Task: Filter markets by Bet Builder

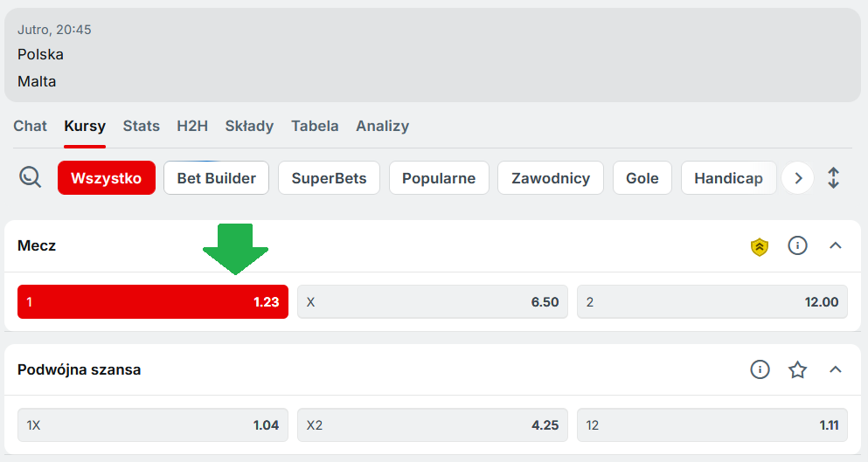Action: click(216, 178)
